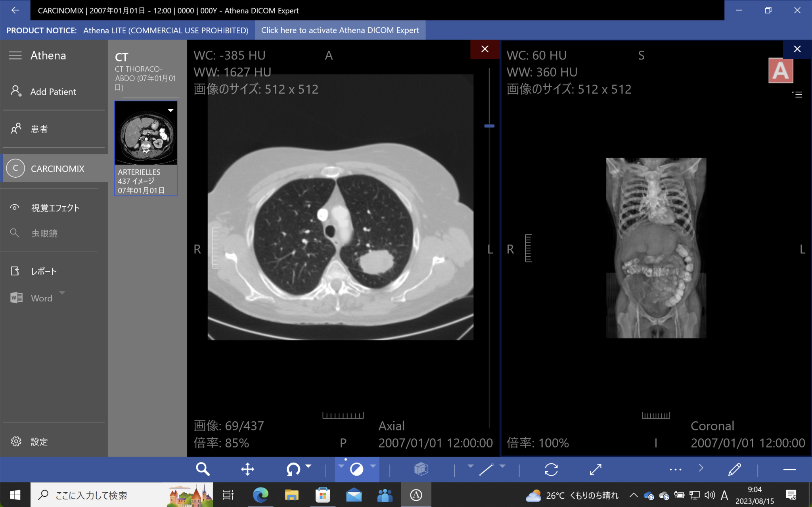Image resolution: width=812 pixels, height=507 pixels.
Task: Select the zoom magnifier tool
Action: click(203, 469)
